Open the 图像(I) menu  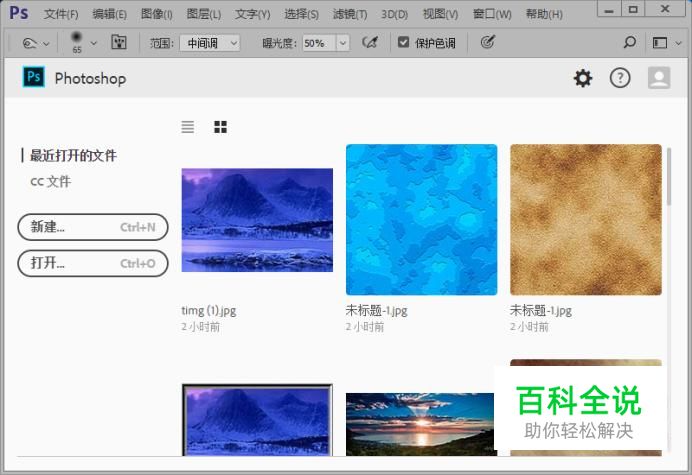pos(156,14)
